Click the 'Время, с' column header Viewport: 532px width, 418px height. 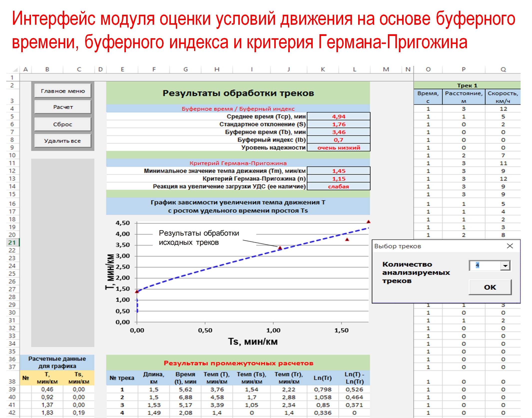[x=428, y=97]
